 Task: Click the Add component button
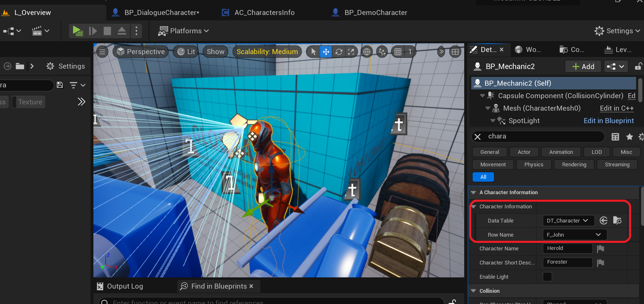[583, 67]
